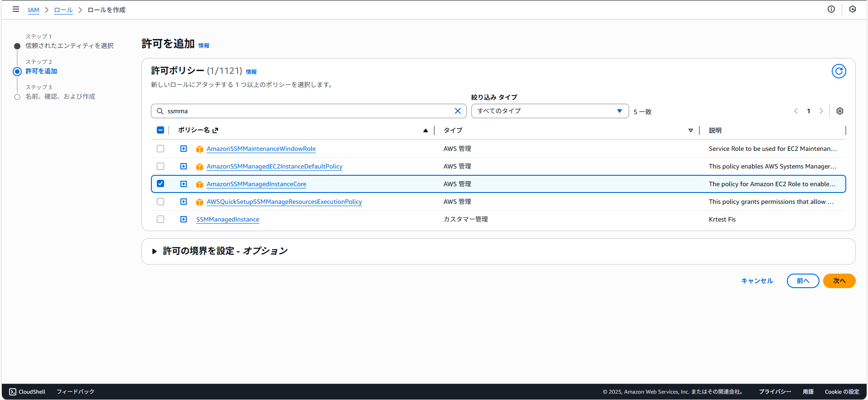The height and width of the screenshot is (400, 868).
Task: Select step 2 許可を追加
Action: coord(41,71)
